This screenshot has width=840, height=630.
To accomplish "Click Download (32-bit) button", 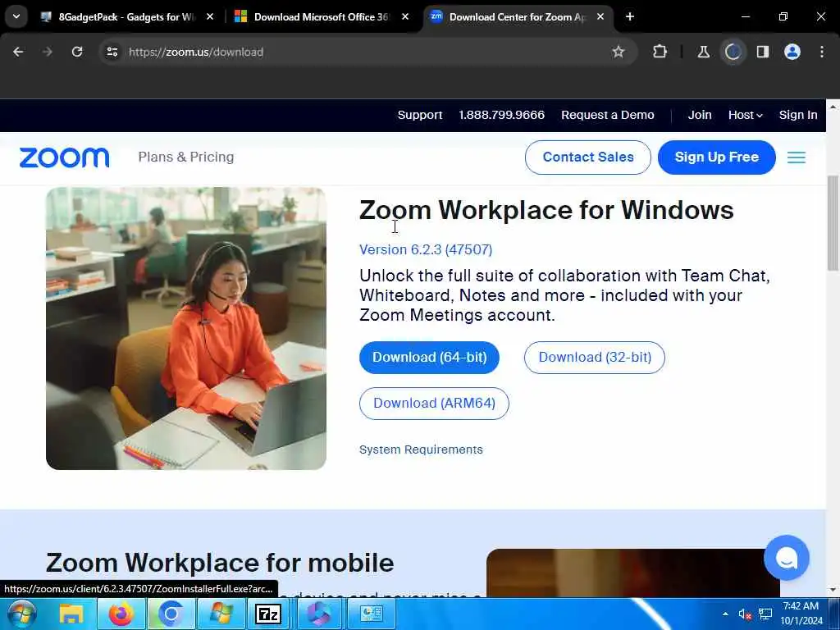I will (x=595, y=358).
